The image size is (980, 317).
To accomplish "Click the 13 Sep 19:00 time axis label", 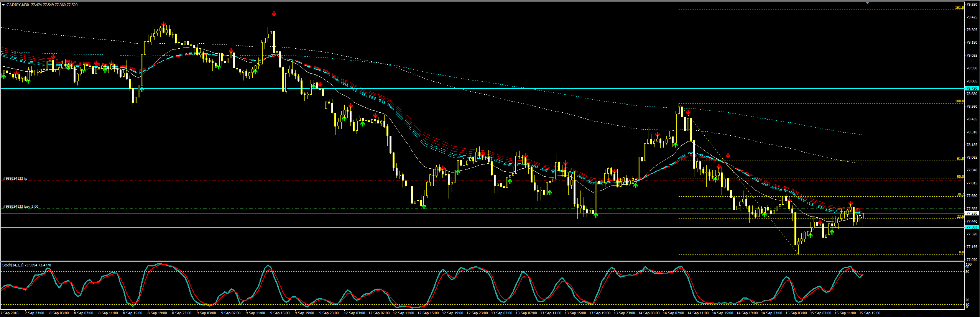I will pos(600,313).
